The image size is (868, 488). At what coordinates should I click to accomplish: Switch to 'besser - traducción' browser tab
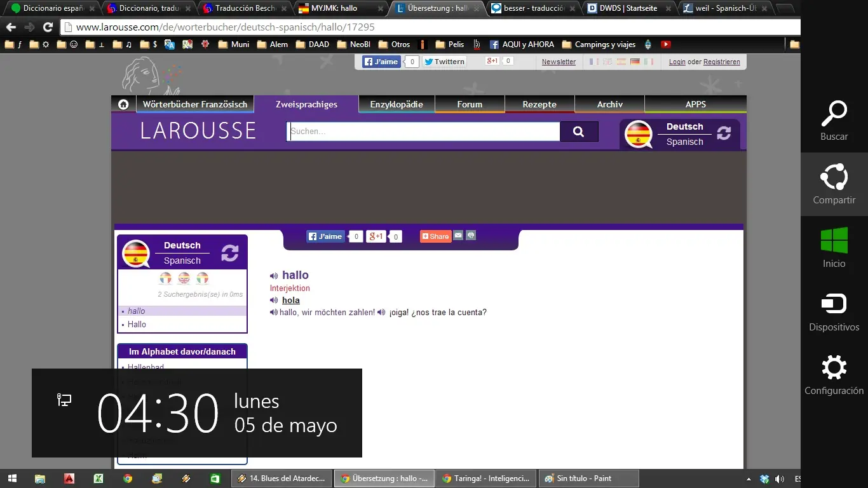[x=534, y=9]
